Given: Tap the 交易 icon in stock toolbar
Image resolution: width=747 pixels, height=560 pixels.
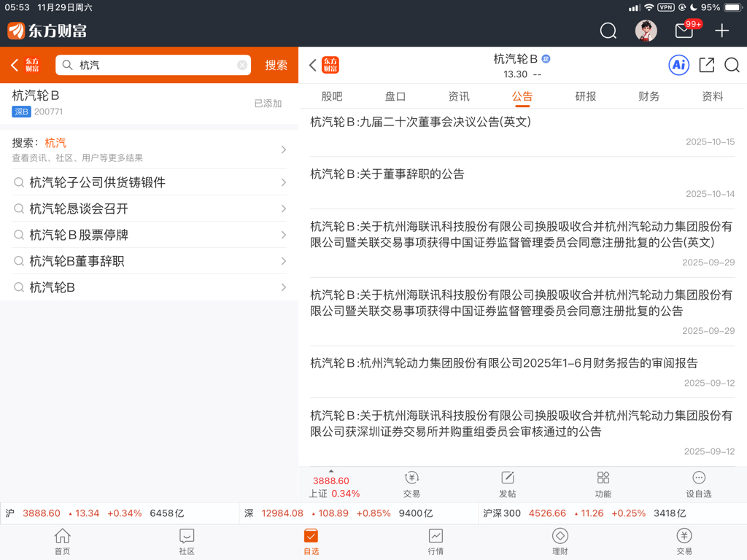Looking at the screenshot, I should [x=411, y=484].
